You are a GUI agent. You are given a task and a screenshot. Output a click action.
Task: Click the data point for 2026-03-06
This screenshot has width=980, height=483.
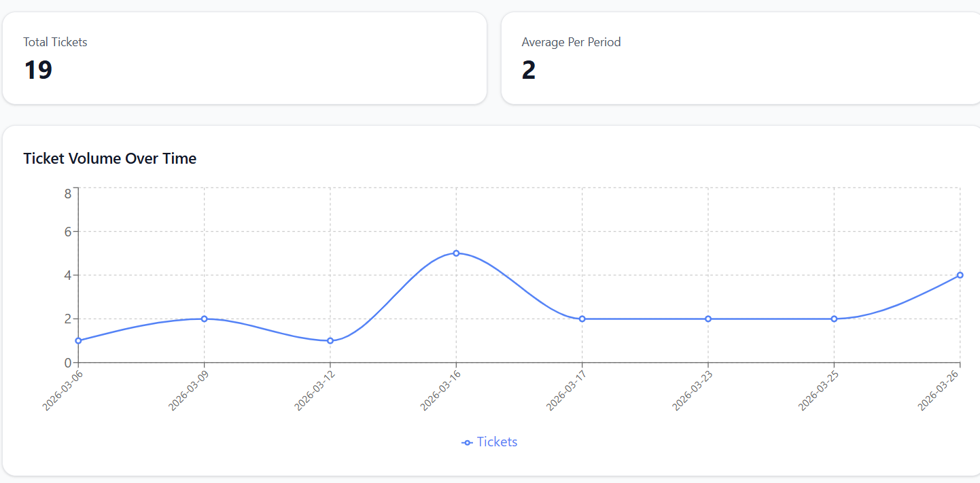pos(78,340)
